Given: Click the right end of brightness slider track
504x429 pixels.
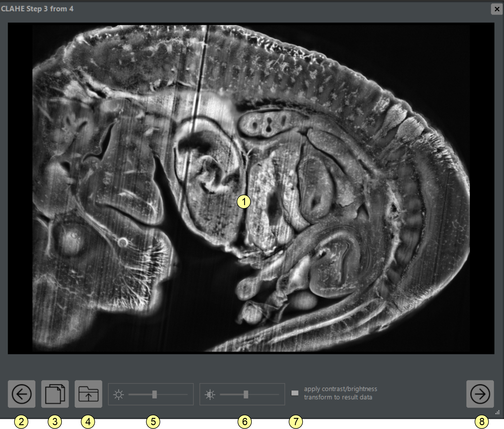Looking at the screenshot, I should pyautogui.click(x=186, y=395).
